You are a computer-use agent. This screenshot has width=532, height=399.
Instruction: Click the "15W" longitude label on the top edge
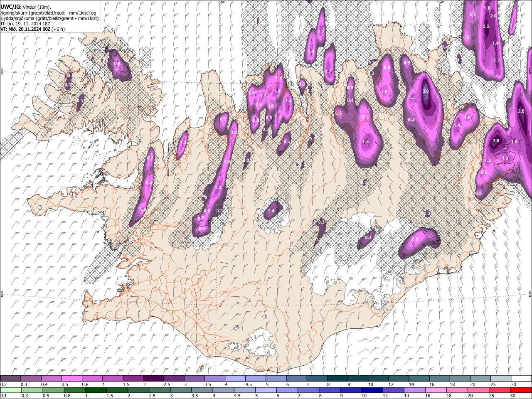click(x=440, y=2)
